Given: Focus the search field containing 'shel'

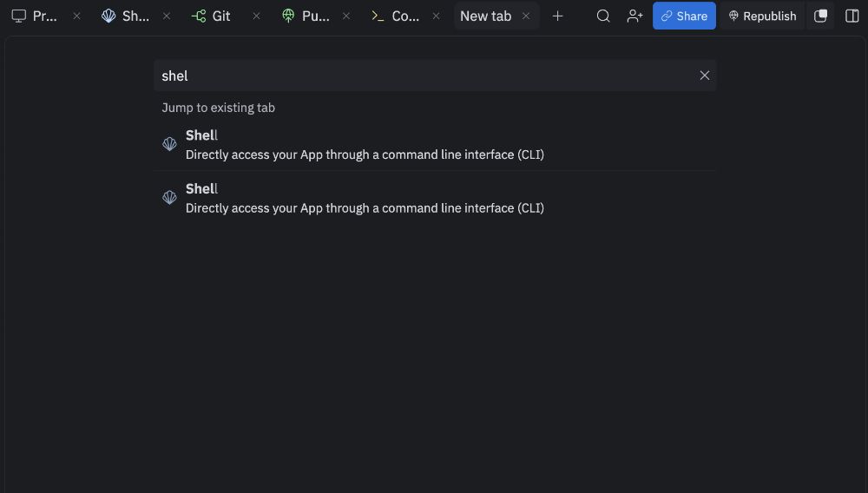Looking at the screenshot, I should [425, 76].
